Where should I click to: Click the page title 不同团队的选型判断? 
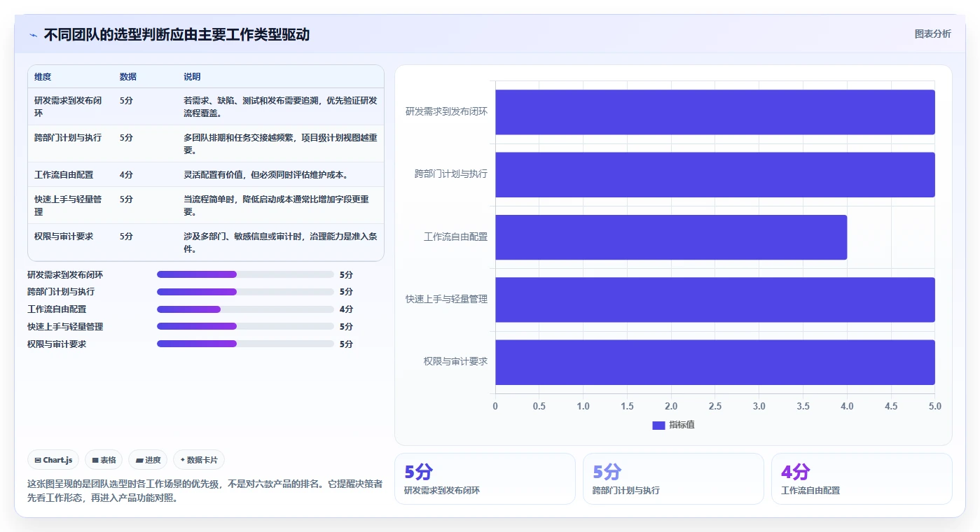pos(177,35)
